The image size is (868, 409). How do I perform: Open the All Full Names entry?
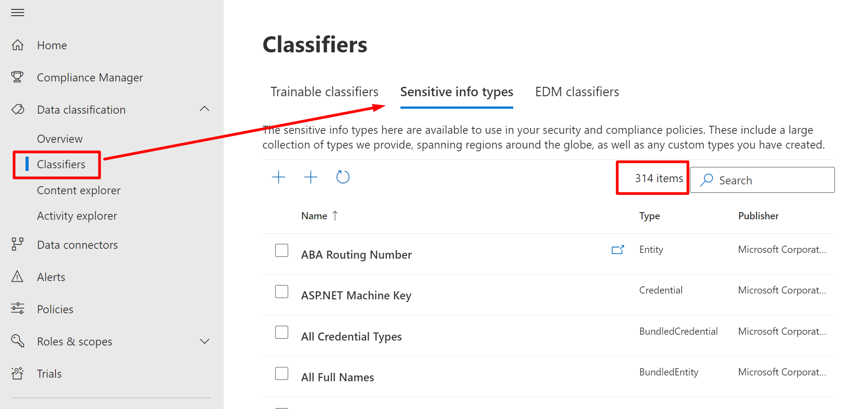coord(337,377)
